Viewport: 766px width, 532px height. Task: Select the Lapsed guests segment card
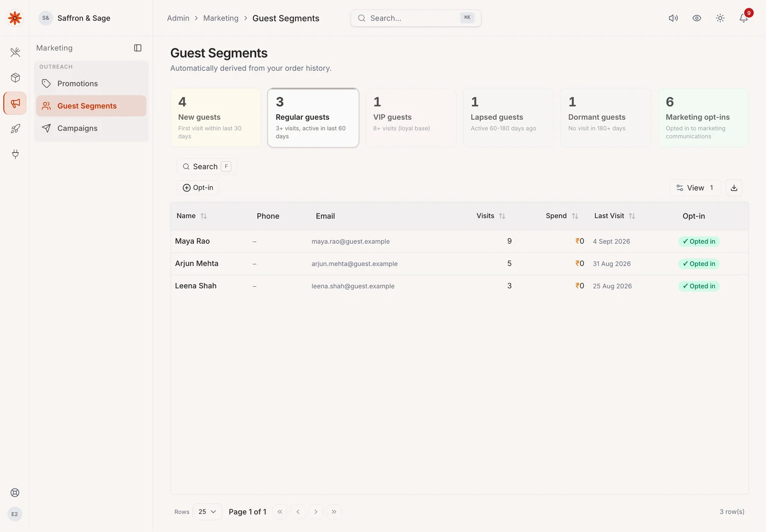[508, 118]
